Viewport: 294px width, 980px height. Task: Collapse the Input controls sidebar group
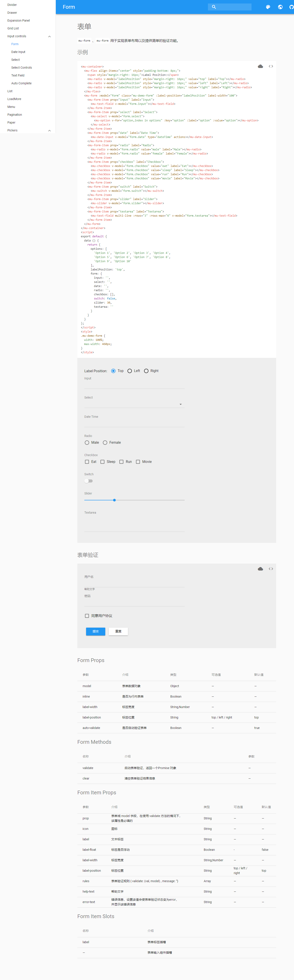point(49,36)
